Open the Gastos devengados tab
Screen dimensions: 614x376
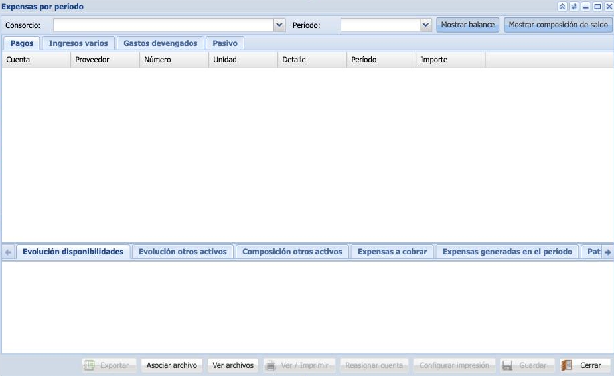[160, 43]
